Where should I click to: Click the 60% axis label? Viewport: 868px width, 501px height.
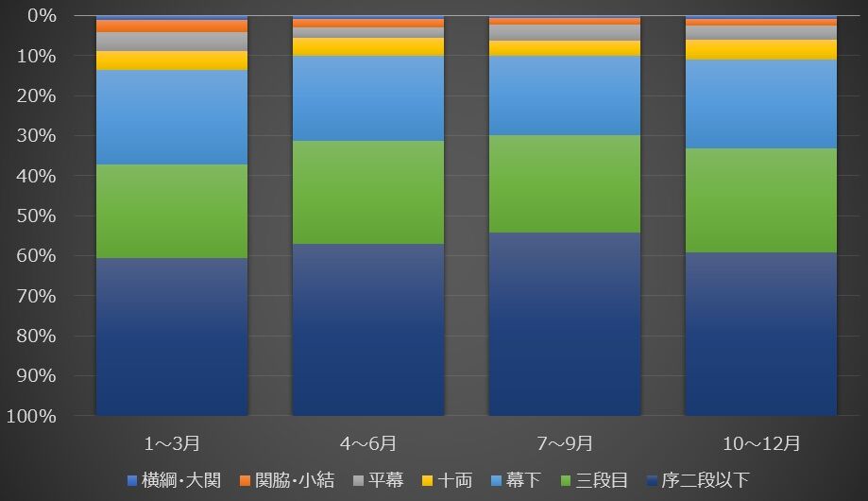pos(37,256)
